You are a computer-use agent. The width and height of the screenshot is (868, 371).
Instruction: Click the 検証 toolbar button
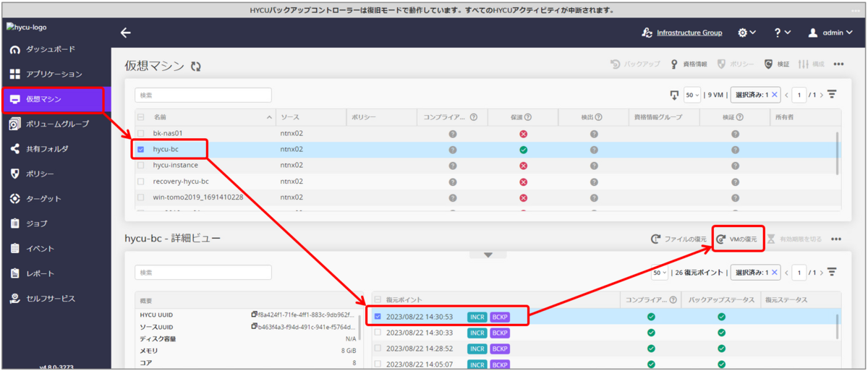777,64
